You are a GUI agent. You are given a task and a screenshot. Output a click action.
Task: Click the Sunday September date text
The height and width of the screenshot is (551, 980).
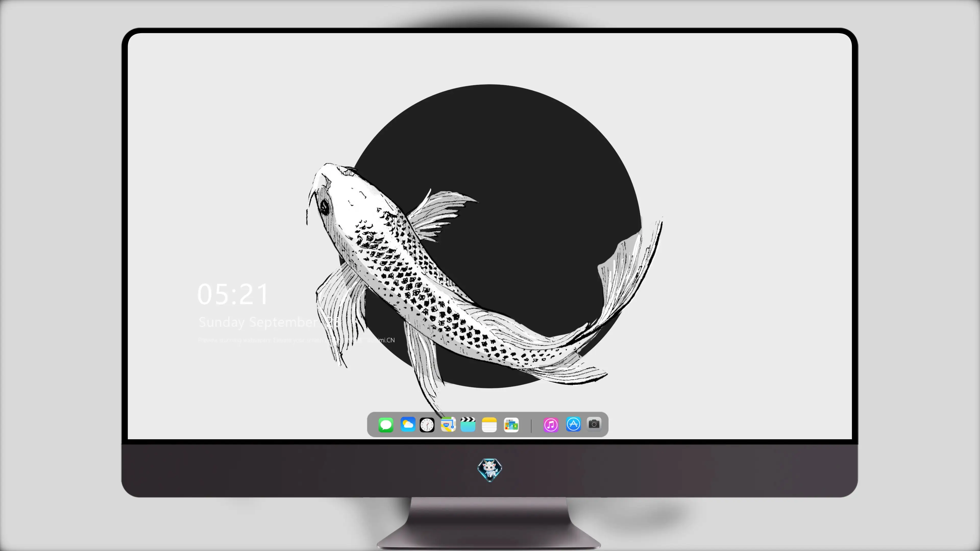pos(270,322)
